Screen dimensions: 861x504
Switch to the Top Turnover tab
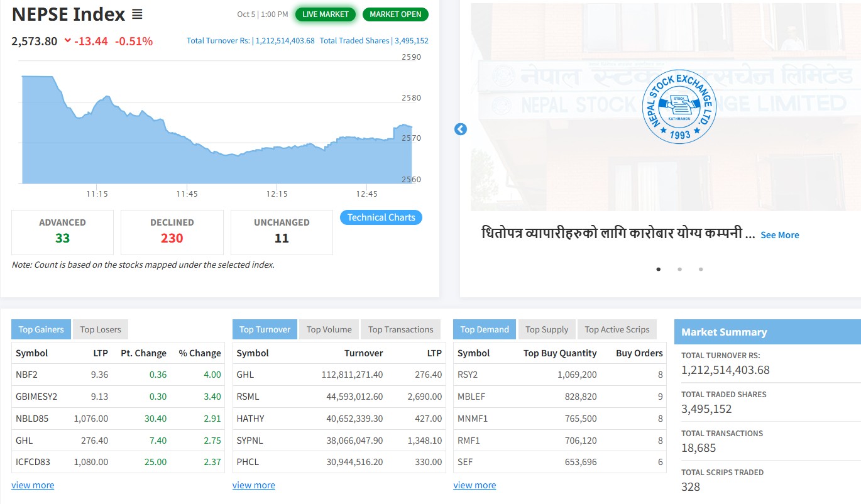coord(265,329)
